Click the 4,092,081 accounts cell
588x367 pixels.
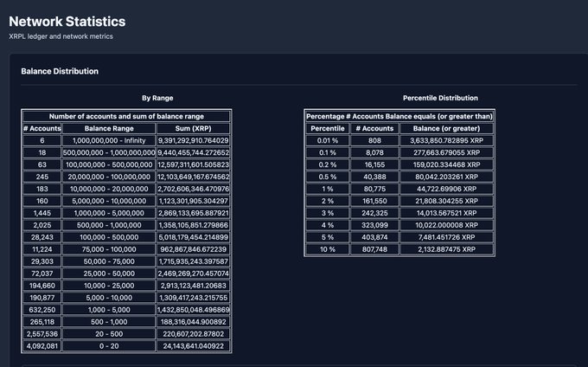42,346
